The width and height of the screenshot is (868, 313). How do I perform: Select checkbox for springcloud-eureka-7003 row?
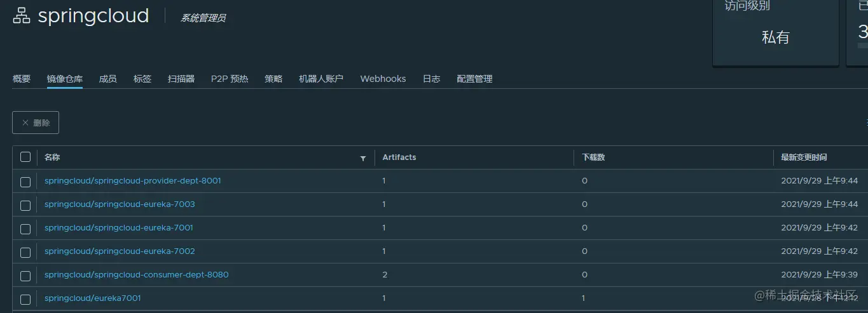click(25, 205)
